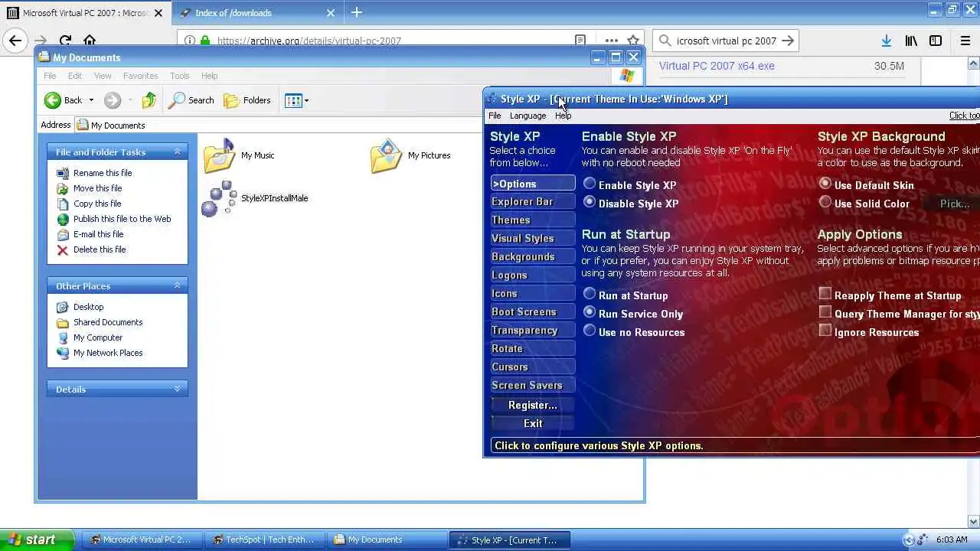980x551 pixels.
Task: Click Publish this file to the Web
Action: pyautogui.click(x=122, y=219)
